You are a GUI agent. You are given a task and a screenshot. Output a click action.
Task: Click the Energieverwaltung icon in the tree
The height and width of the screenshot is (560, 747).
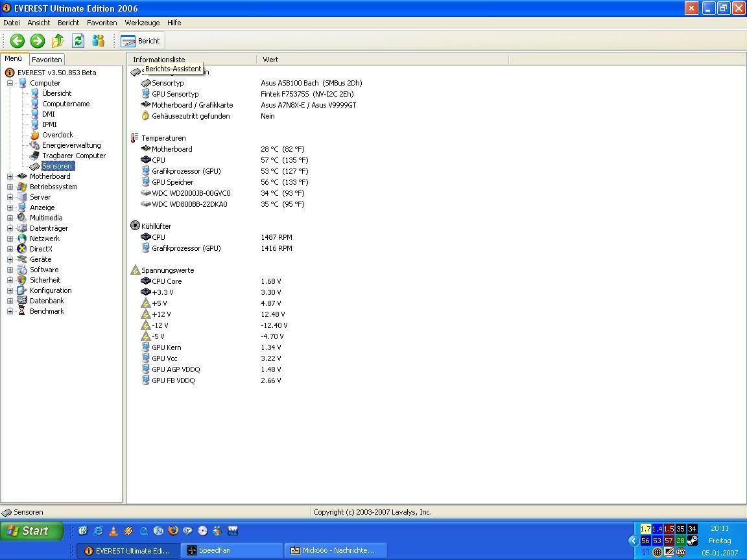click(34, 145)
